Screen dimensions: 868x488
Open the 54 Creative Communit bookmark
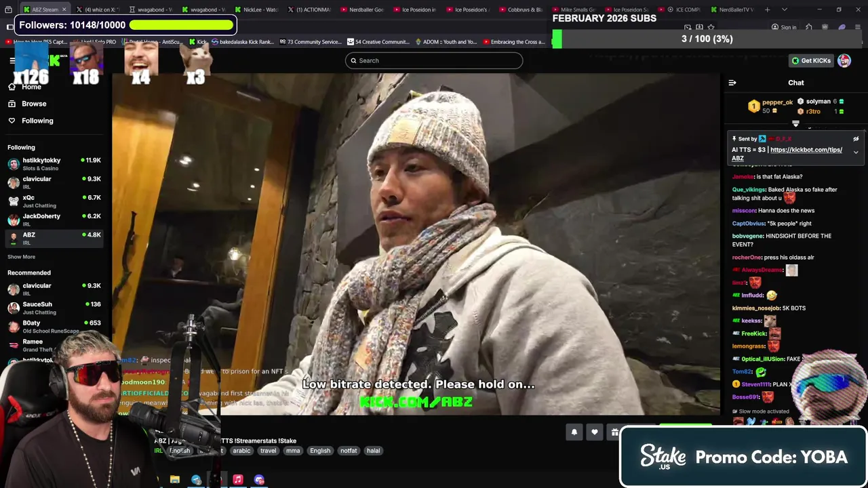click(x=378, y=42)
